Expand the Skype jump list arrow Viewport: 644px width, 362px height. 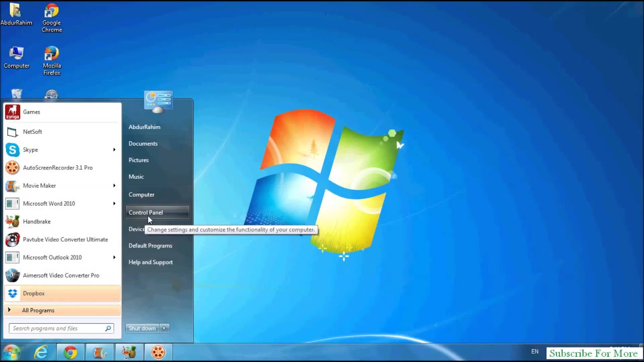point(114,150)
